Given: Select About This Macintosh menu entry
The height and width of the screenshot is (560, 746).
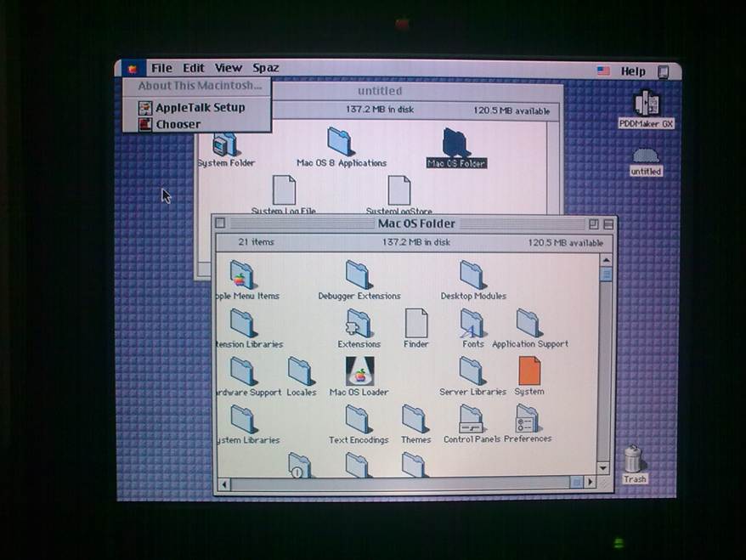Looking at the screenshot, I should pyautogui.click(x=197, y=86).
